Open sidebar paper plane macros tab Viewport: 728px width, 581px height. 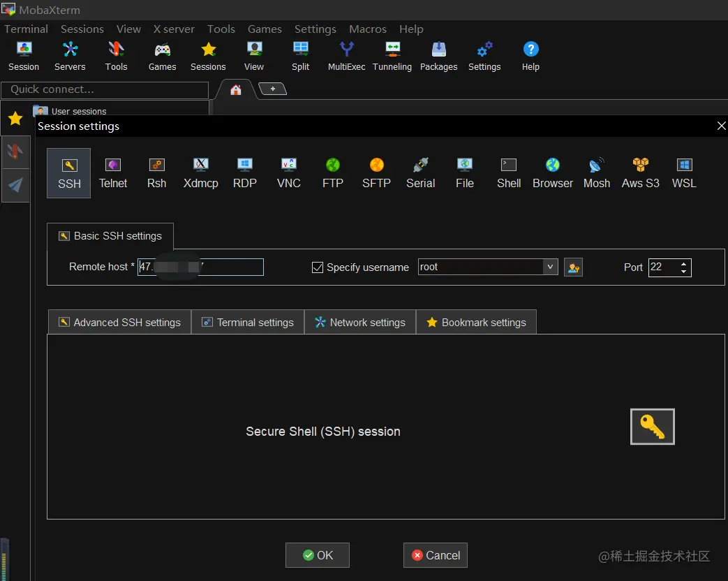[15, 185]
